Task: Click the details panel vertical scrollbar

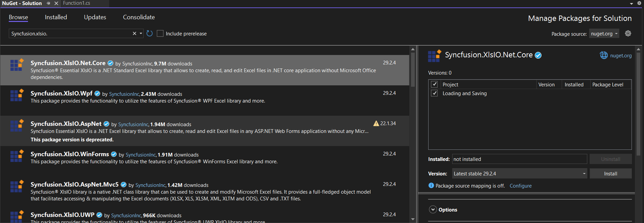Action: click(638, 104)
